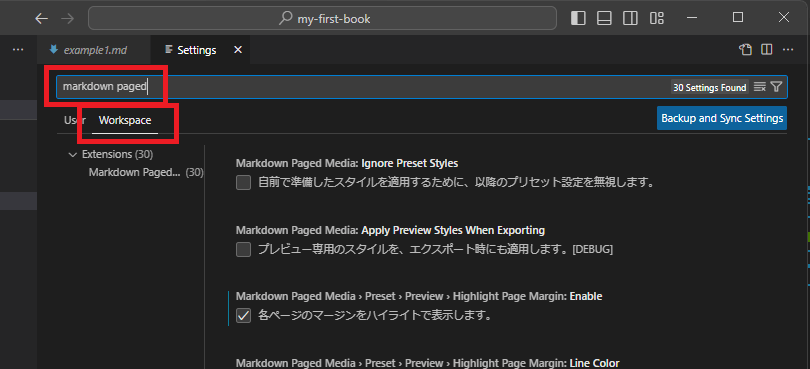Toggle the secondary side bar layout icon
Image resolution: width=810 pixels, height=369 pixels.
630,19
